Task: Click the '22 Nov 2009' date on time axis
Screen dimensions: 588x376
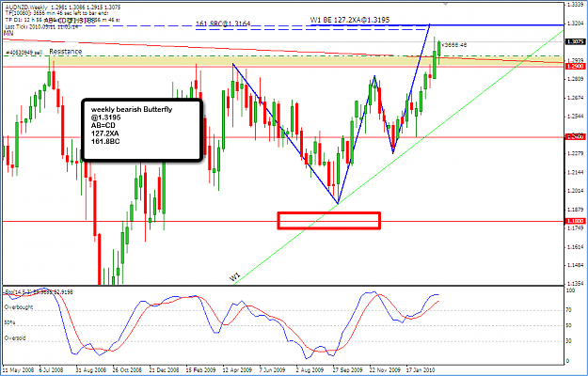Action: pyautogui.click(x=385, y=369)
